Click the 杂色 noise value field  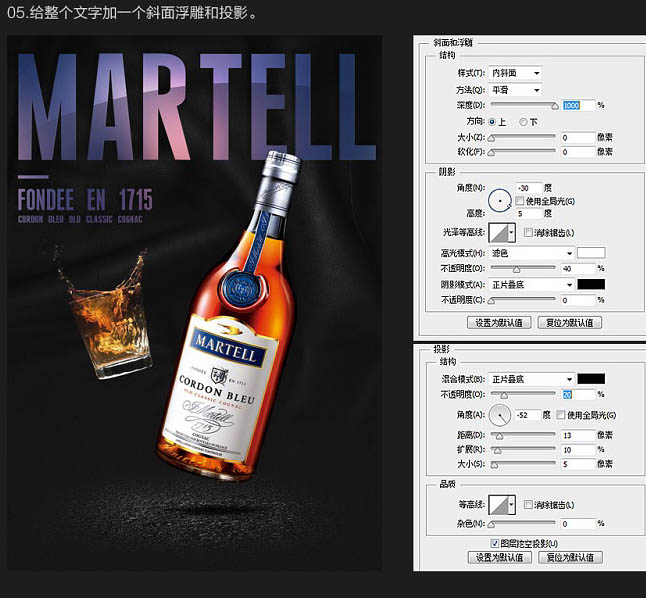coord(578,524)
